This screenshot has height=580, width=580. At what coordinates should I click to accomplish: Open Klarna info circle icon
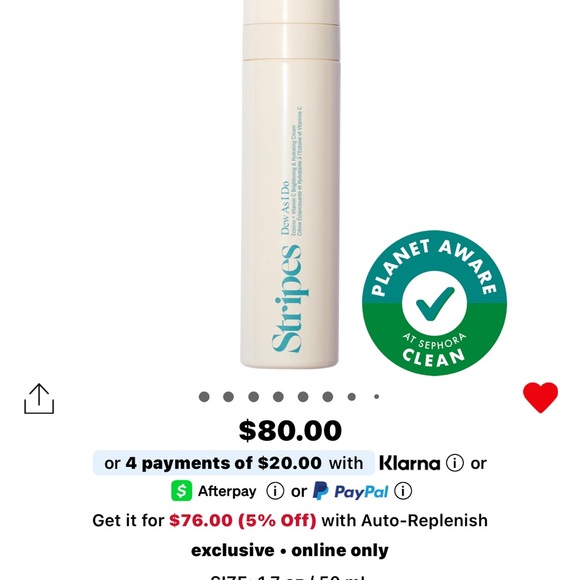pos(455,463)
